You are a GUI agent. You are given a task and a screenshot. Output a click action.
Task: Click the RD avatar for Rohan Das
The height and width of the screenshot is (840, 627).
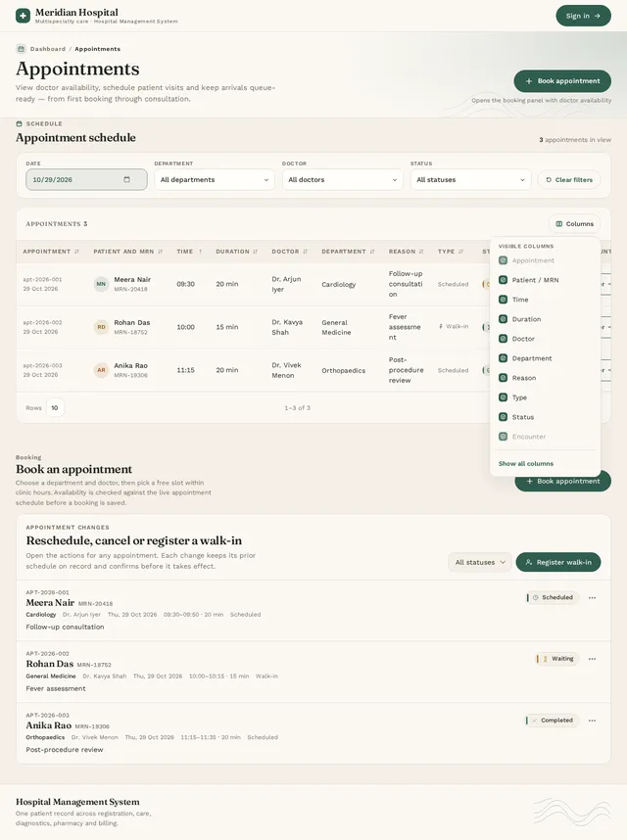click(101, 327)
